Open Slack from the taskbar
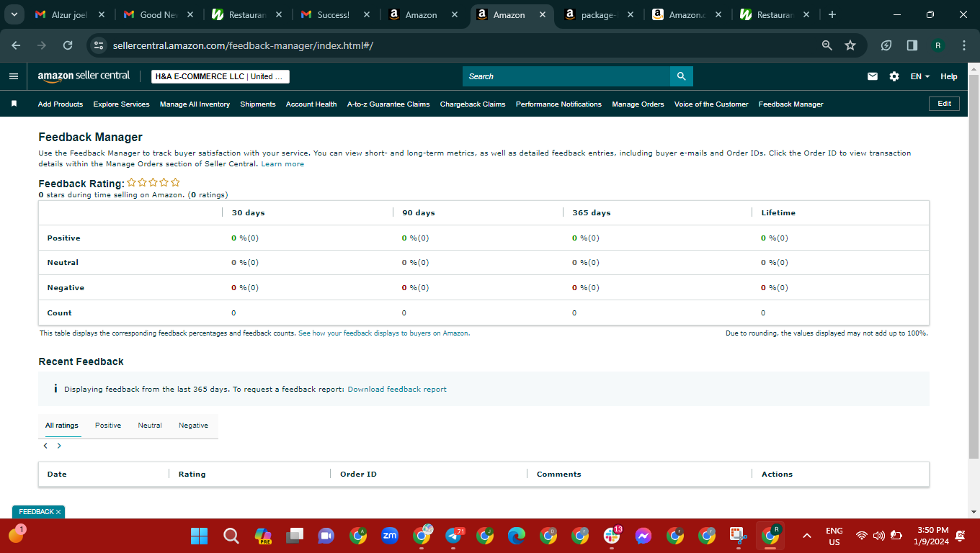 (x=612, y=536)
